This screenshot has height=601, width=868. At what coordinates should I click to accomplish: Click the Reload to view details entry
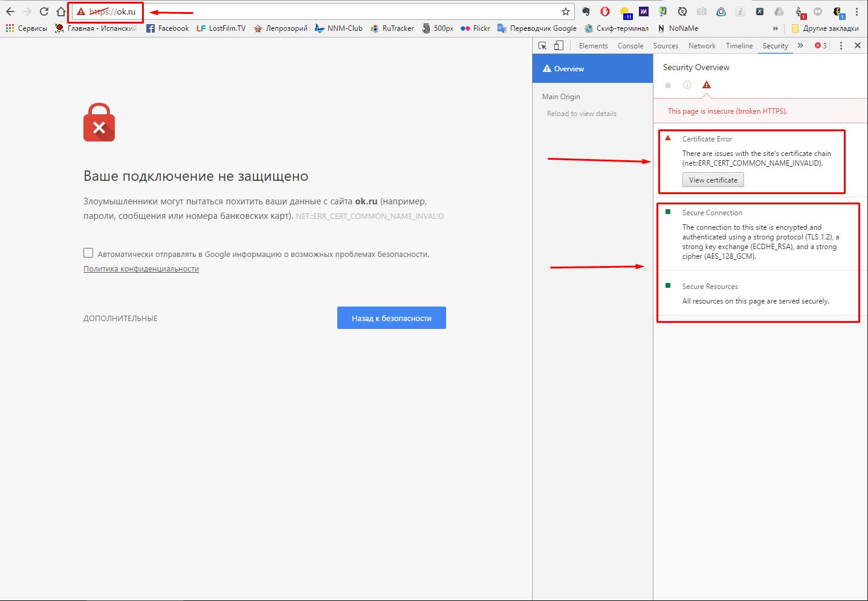(x=581, y=114)
